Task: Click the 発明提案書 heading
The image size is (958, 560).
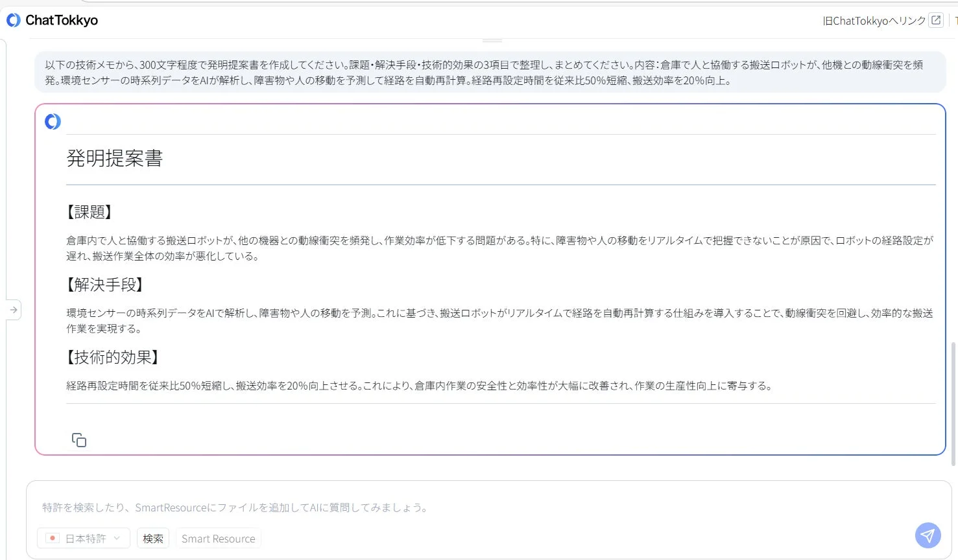Action: point(114,158)
